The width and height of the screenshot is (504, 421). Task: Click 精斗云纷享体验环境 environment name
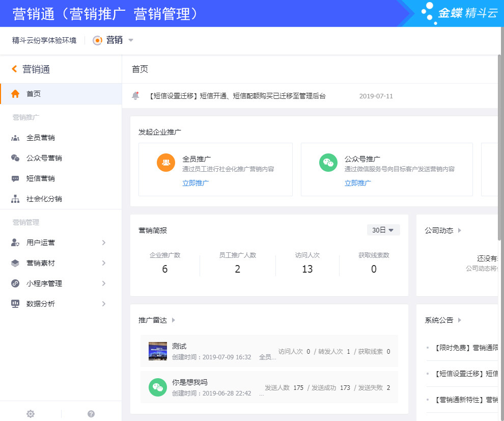click(x=44, y=40)
